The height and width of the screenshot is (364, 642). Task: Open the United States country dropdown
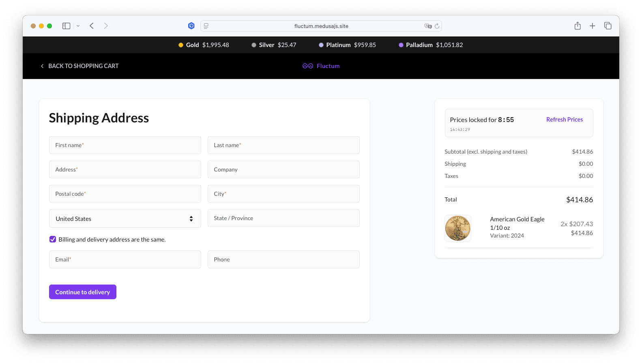click(x=125, y=218)
